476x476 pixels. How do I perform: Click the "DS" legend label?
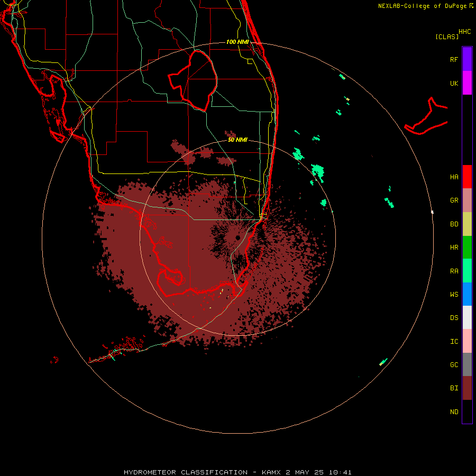pyautogui.click(x=454, y=318)
